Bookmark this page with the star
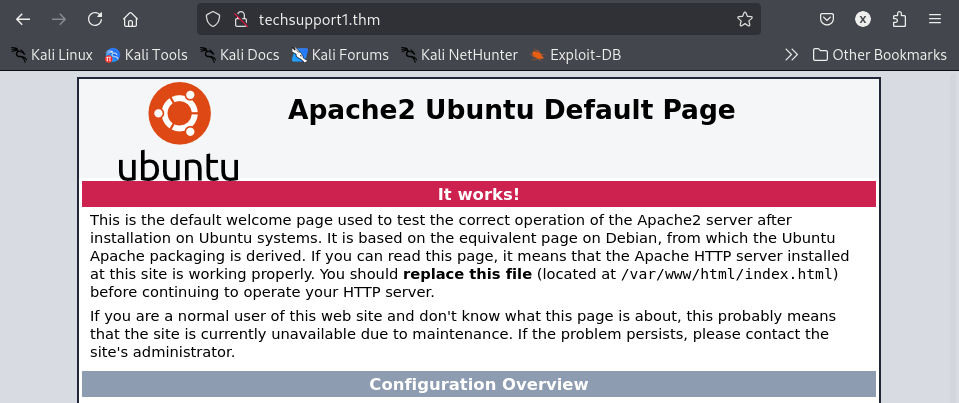This screenshot has width=959, height=403. click(x=744, y=20)
